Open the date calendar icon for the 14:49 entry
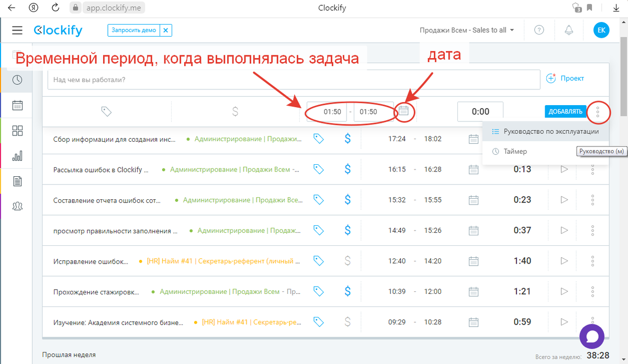 (x=474, y=230)
